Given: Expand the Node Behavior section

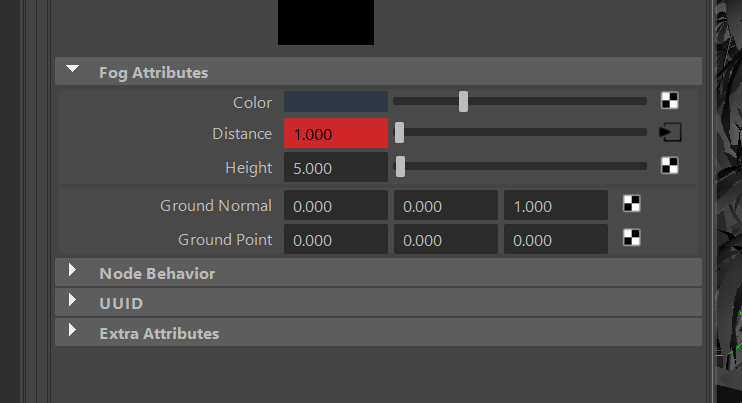Looking at the screenshot, I should [x=72, y=270].
